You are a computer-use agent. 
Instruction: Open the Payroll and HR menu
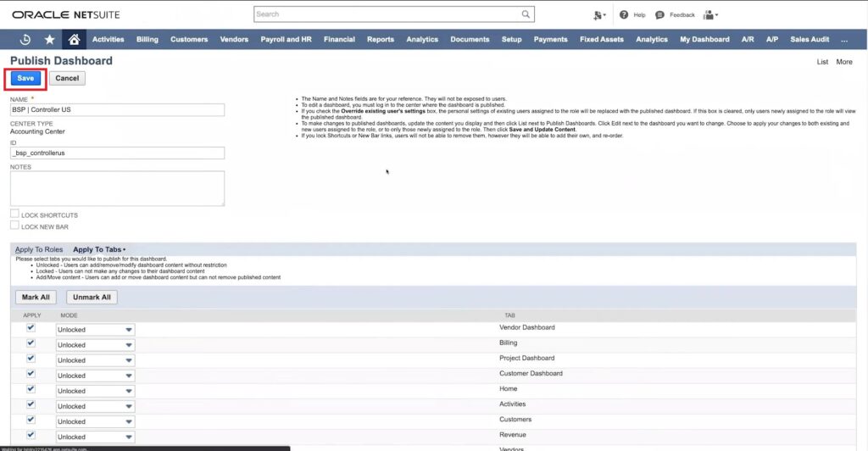coord(287,39)
